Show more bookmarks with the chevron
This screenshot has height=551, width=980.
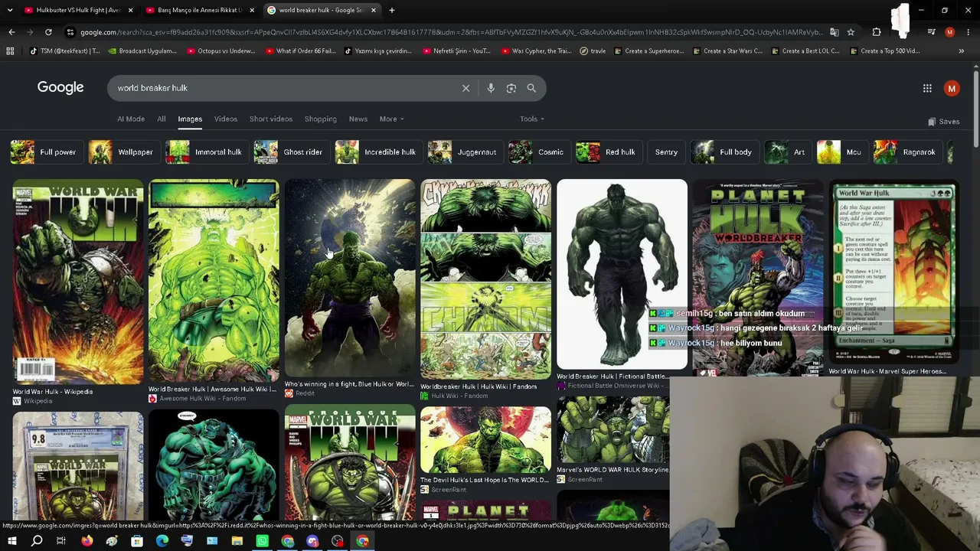click(x=962, y=51)
